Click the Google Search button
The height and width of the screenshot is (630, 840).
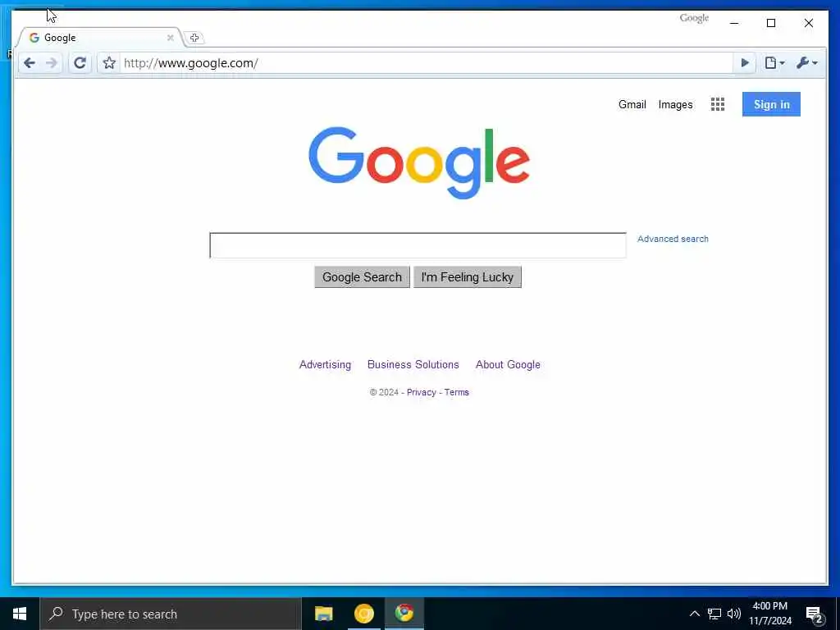(362, 277)
